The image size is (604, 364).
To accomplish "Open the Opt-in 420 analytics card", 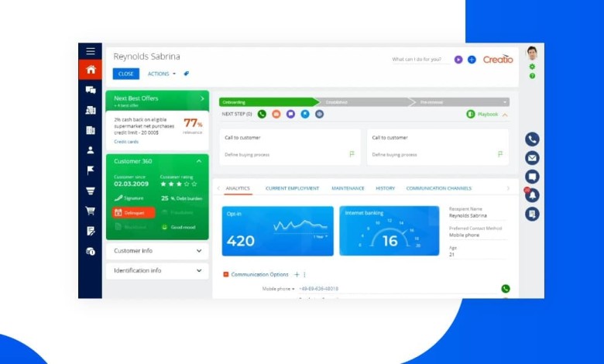I will point(278,231).
